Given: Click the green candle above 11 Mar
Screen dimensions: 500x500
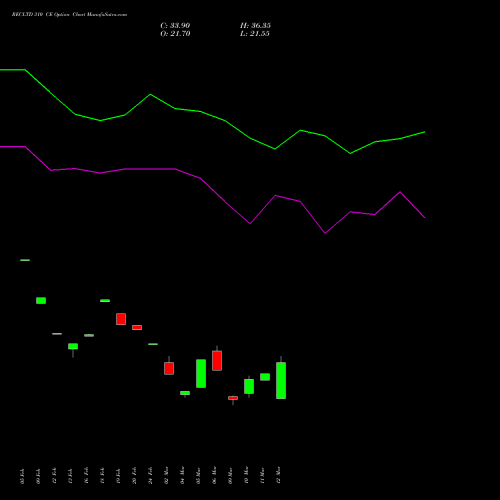Looking at the screenshot, I should (265, 377).
